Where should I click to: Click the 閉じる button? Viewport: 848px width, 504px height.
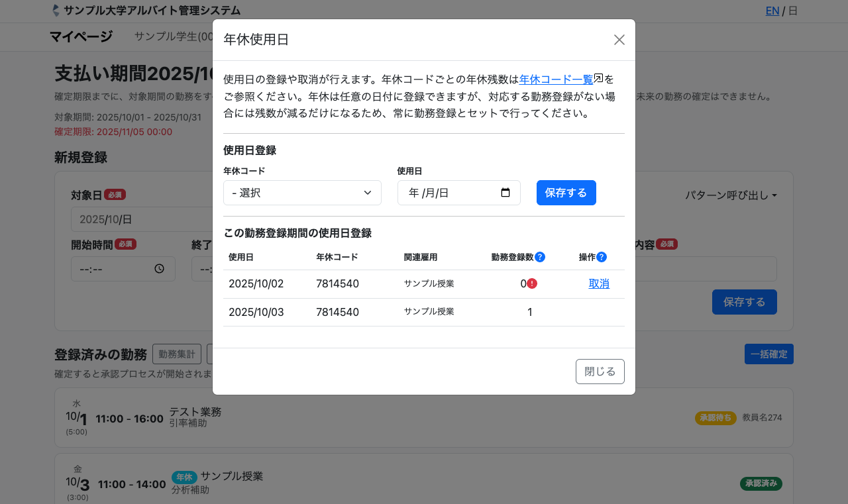point(600,372)
